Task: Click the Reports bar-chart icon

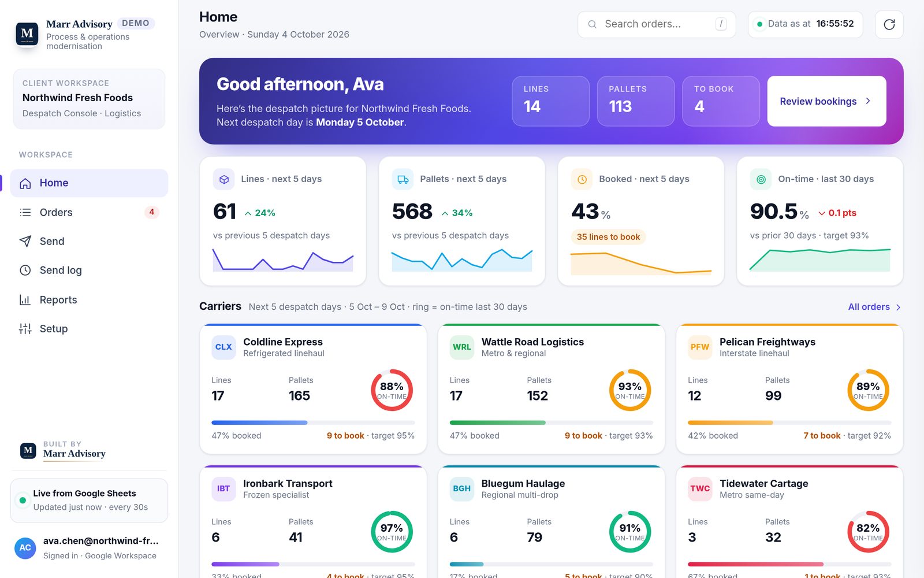Action: coord(25,299)
